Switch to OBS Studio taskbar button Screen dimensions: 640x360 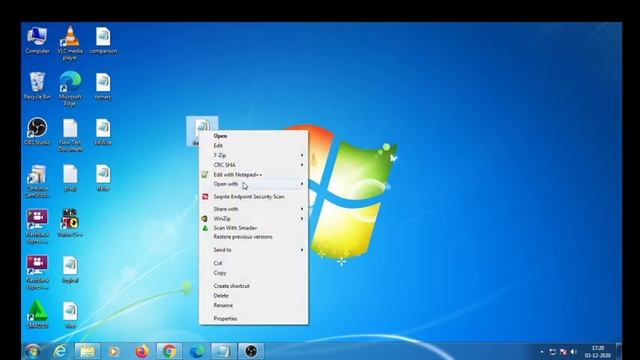(251, 351)
